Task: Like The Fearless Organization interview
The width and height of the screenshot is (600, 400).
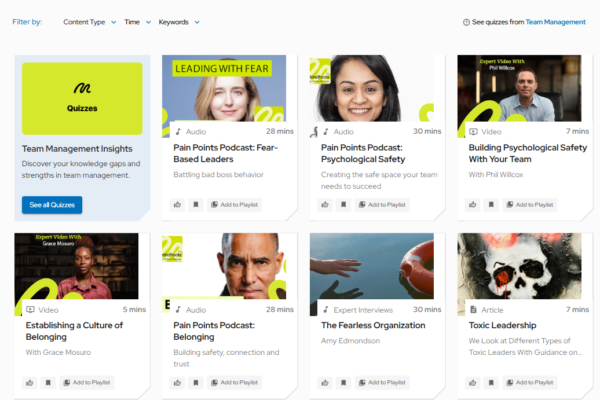Action: (x=325, y=382)
